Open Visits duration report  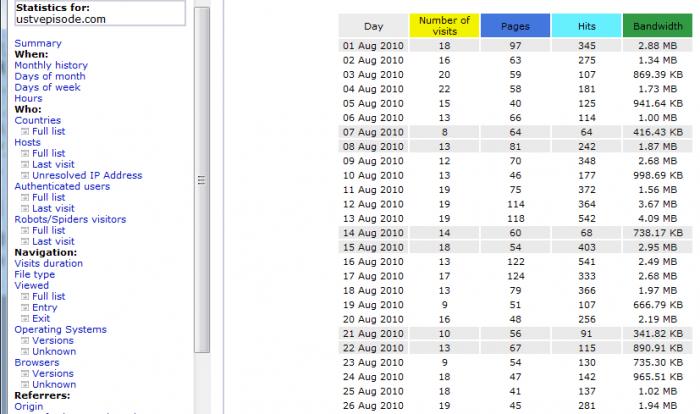coord(48,263)
